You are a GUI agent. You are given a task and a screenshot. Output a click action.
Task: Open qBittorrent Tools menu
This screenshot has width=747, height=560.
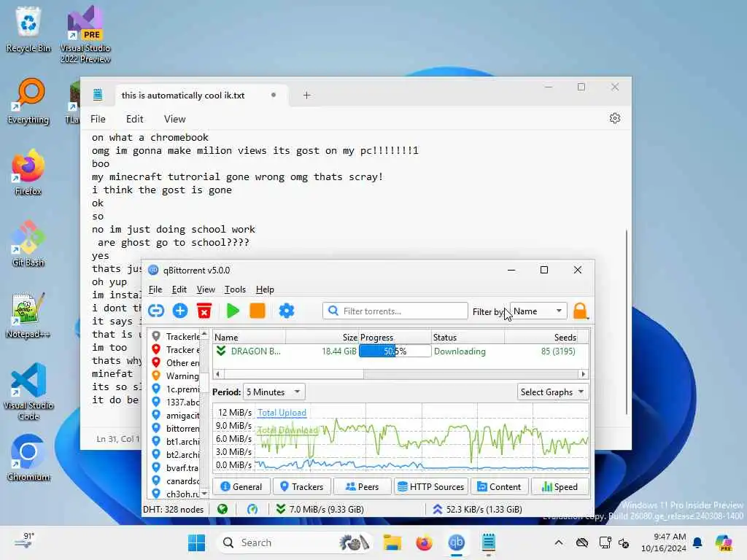coord(236,289)
